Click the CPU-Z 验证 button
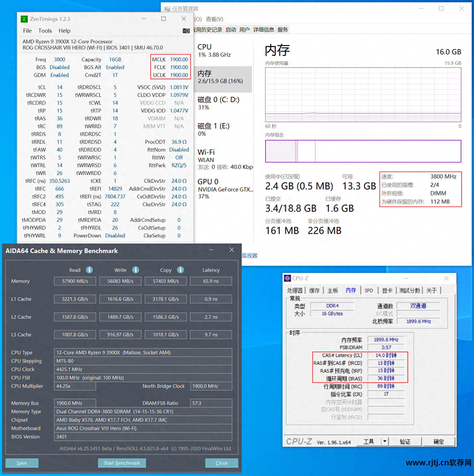Image resolution: width=474 pixels, height=476 pixels. click(x=405, y=442)
